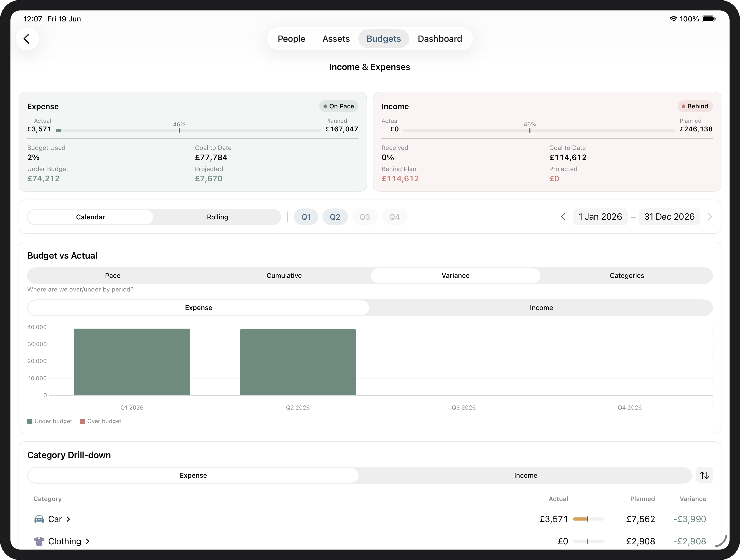Open the People tab
This screenshot has width=740, height=560.
click(x=291, y=39)
